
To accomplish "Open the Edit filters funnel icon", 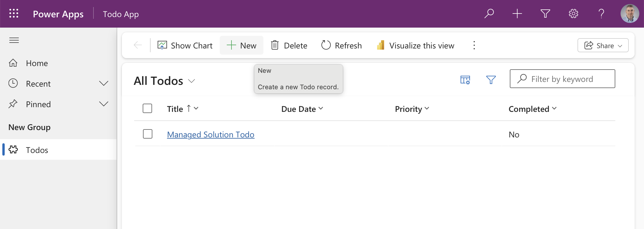I will click(x=491, y=80).
